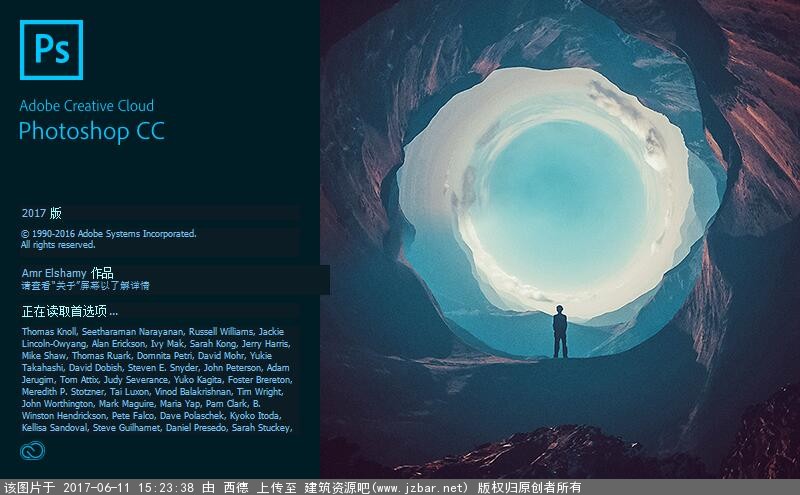The width and height of the screenshot is (800, 495).
Task: Click the splash artwork of the standing figure
Action: (x=560, y=332)
